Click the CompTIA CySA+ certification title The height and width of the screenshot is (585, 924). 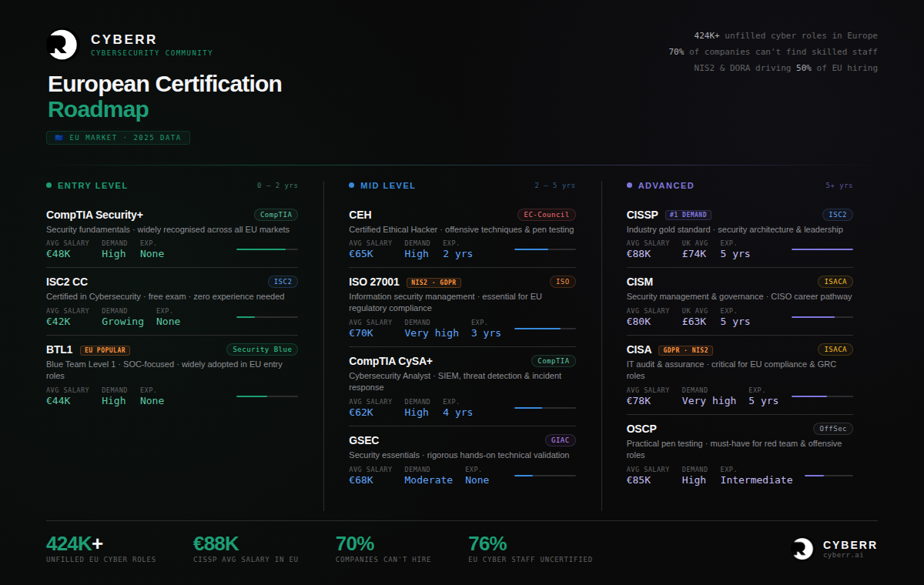[x=391, y=361]
